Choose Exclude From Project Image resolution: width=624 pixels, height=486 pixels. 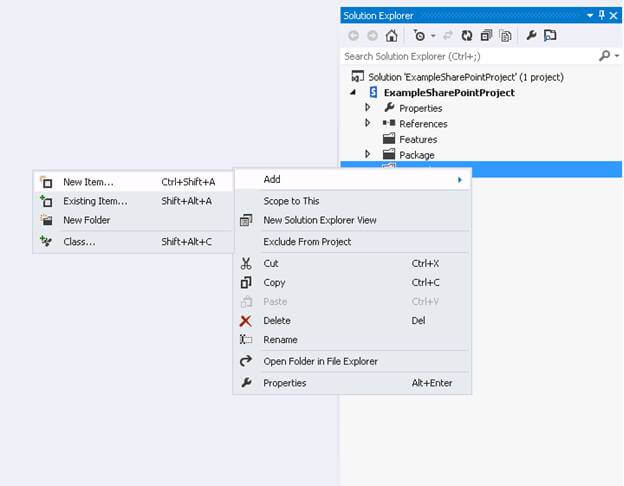click(x=352, y=242)
